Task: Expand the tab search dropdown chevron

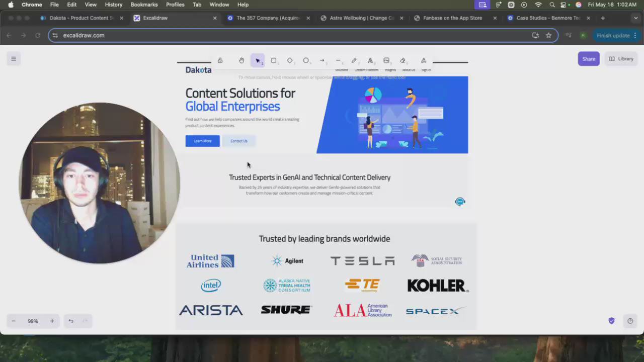Action: coord(635,18)
